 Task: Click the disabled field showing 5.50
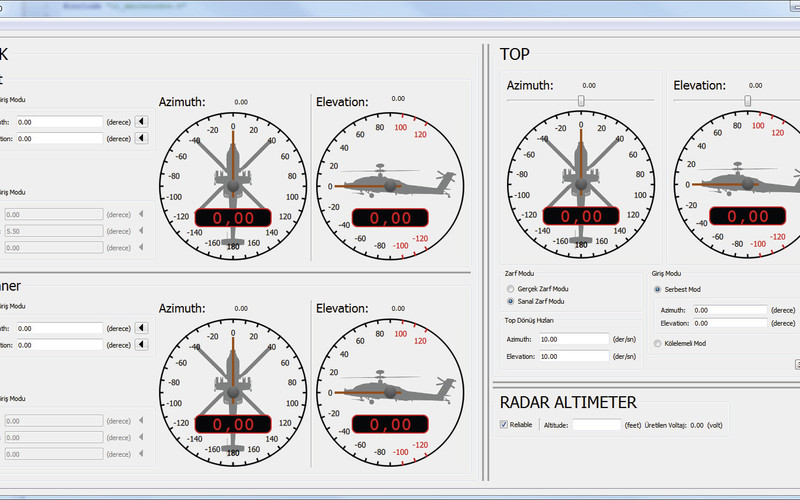54,231
